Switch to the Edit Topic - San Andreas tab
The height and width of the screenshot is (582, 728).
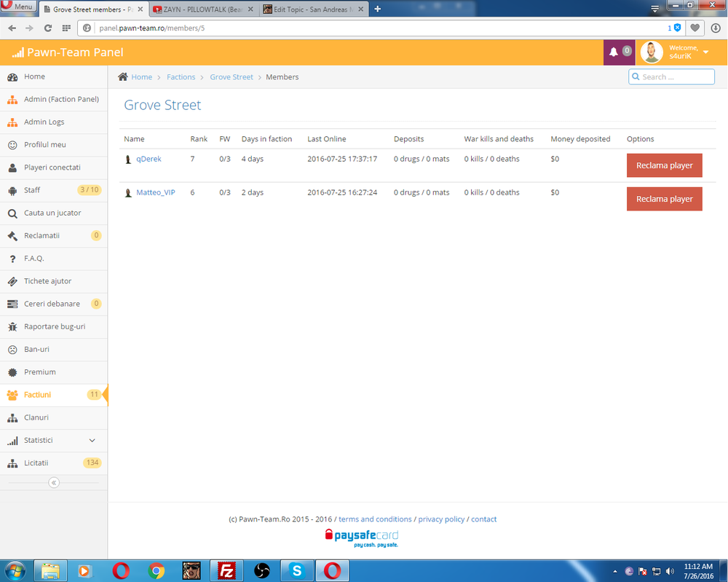(312, 9)
